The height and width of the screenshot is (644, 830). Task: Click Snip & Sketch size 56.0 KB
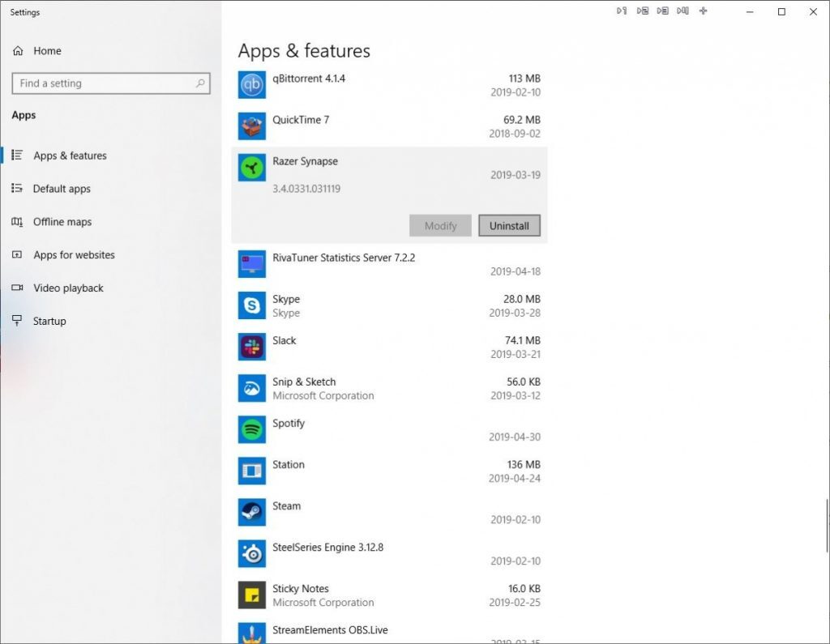click(524, 382)
